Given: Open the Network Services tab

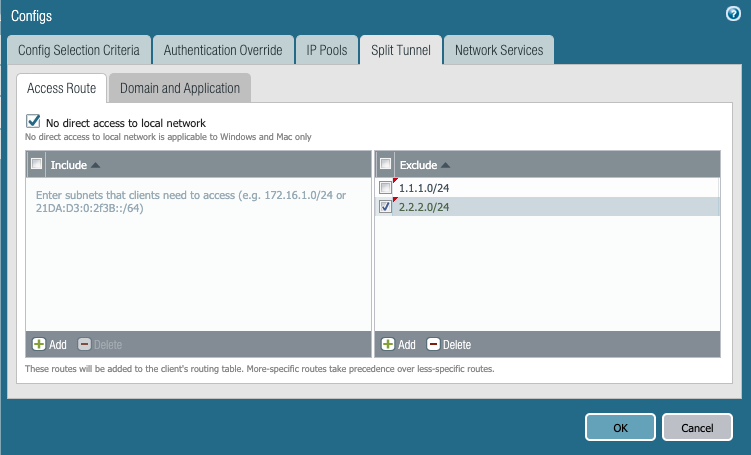Looking at the screenshot, I should point(498,50).
